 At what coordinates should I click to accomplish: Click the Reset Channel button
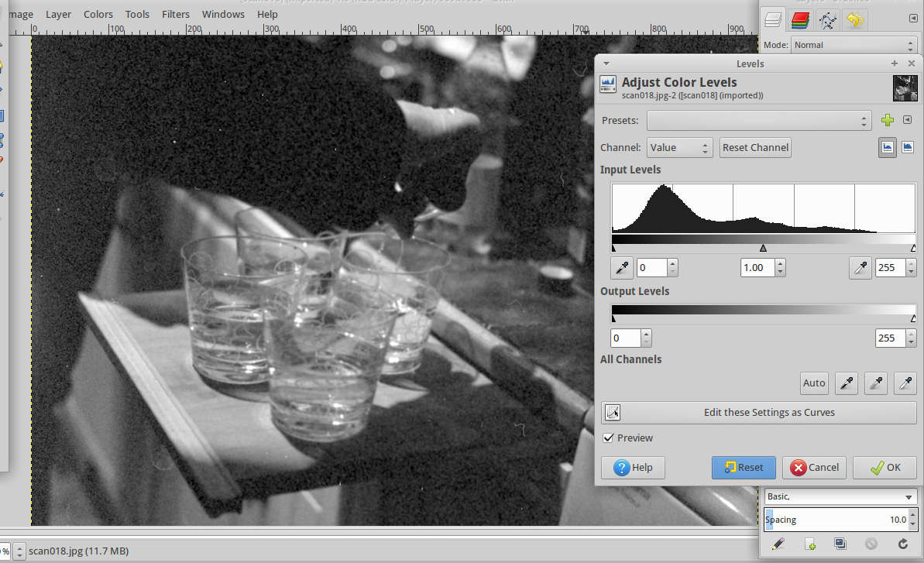point(755,148)
